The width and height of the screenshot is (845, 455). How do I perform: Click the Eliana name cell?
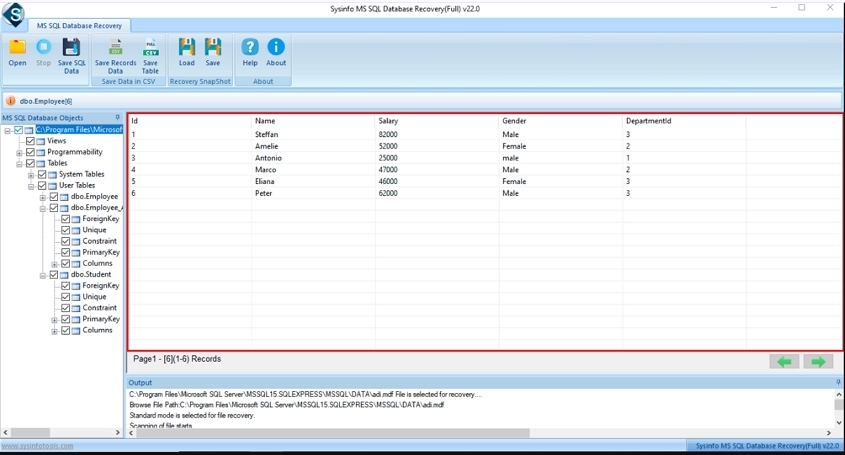click(x=265, y=181)
